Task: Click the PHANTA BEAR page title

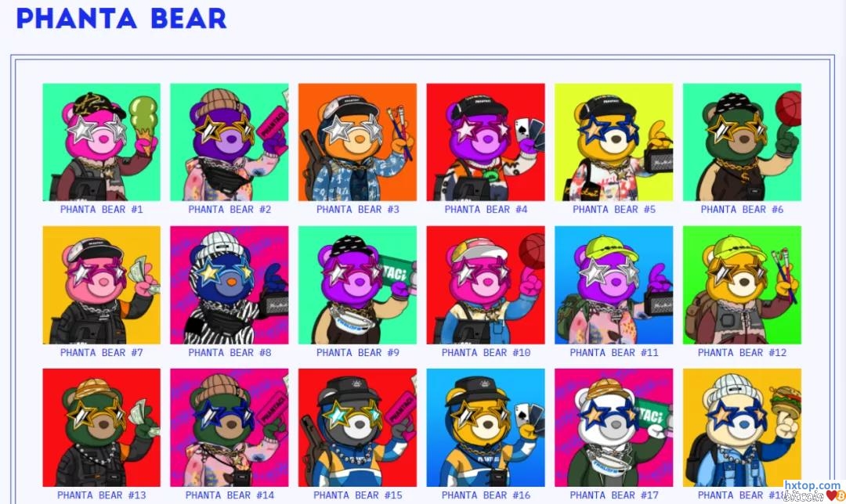Action: (x=121, y=18)
